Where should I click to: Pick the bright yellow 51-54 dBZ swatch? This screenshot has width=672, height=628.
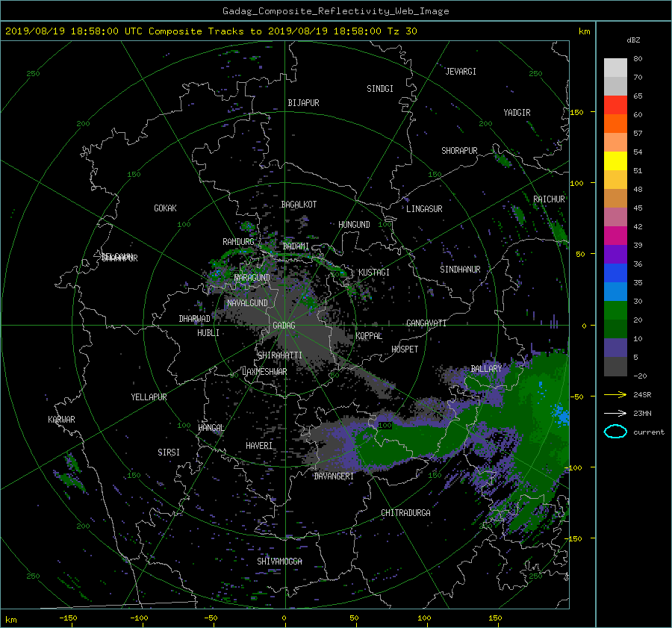click(615, 161)
